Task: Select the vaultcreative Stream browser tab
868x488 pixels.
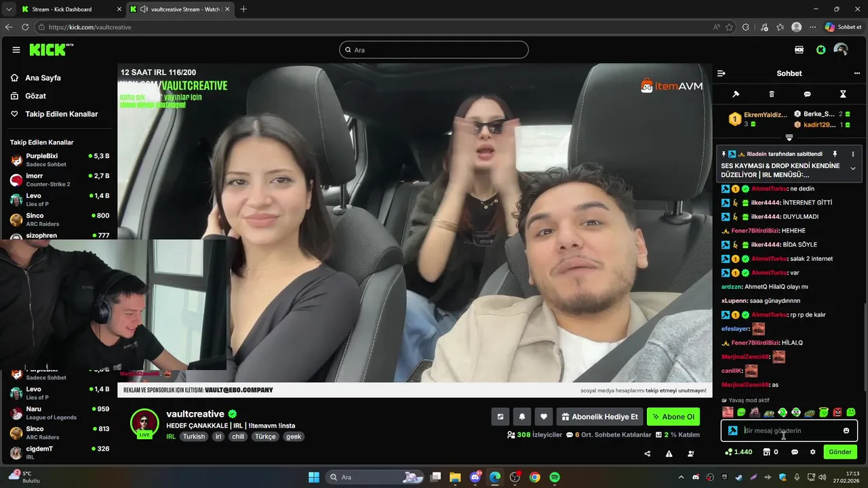Action: click(180, 9)
